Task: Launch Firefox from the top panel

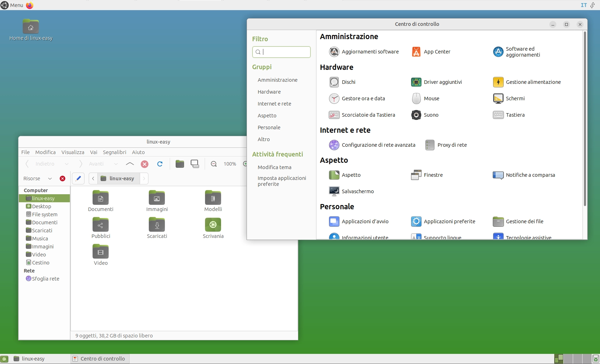Action: click(29, 5)
